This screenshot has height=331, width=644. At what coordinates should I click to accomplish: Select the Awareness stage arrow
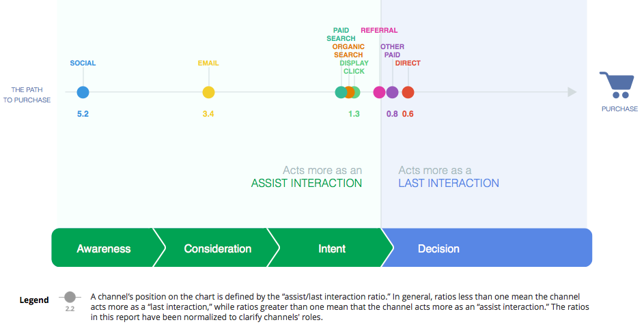point(104,248)
